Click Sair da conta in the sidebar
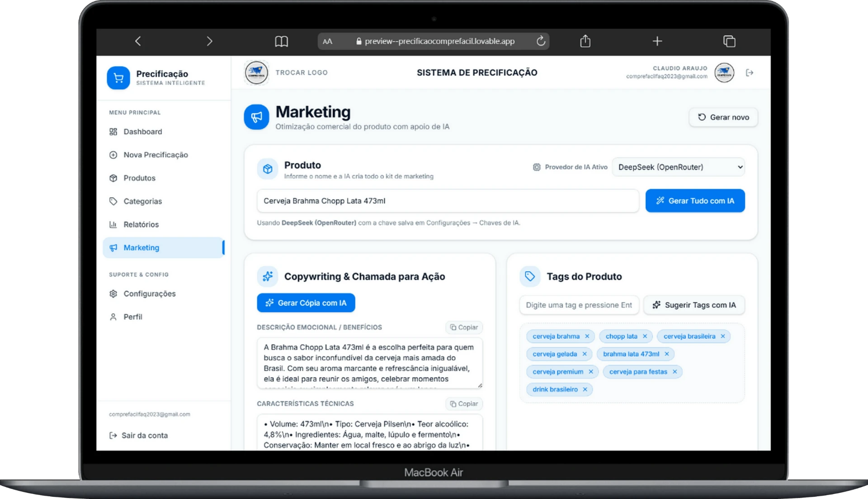The height and width of the screenshot is (499, 868). coord(138,435)
